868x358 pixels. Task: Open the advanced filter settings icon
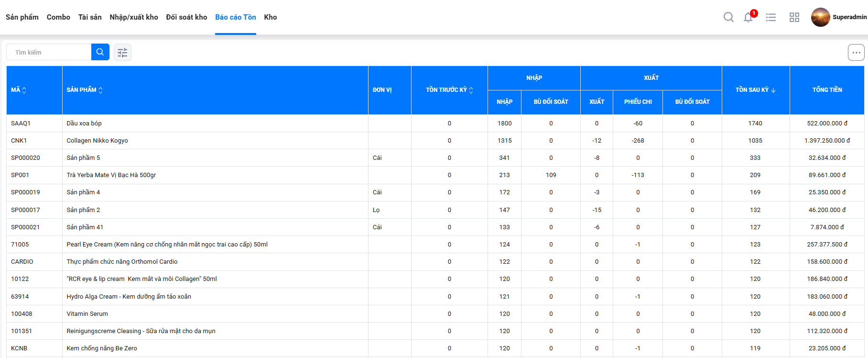pos(122,53)
